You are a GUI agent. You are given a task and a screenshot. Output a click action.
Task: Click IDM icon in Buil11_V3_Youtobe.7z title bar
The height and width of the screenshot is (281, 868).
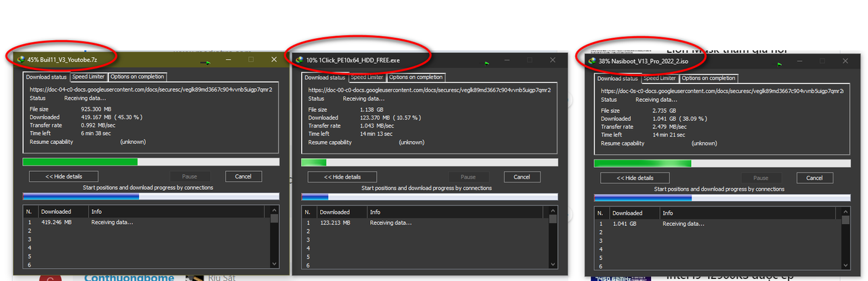tap(20, 60)
